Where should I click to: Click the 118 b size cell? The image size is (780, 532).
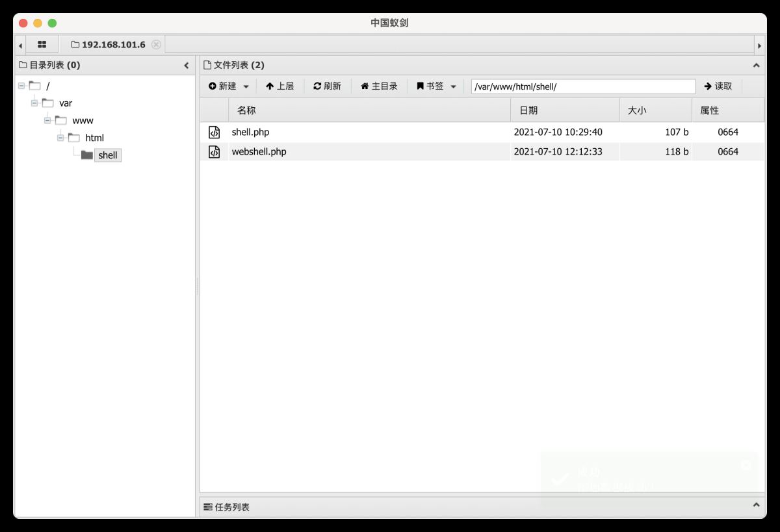click(677, 152)
